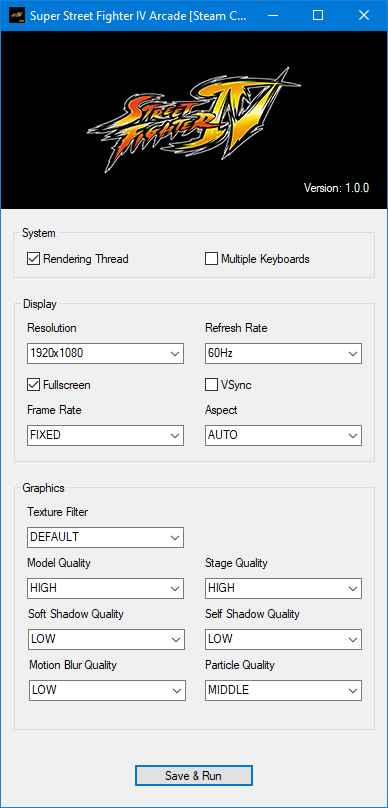Click the window title text
The image size is (388, 808).
[x=138, y=15]
